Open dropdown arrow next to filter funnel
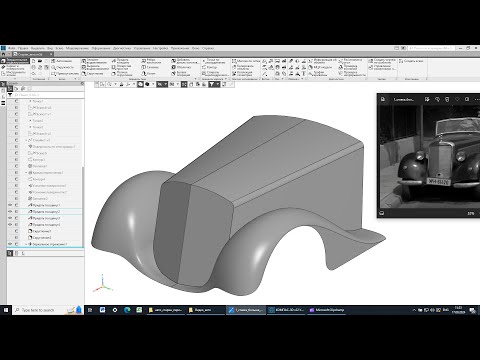 coord(217,85)
